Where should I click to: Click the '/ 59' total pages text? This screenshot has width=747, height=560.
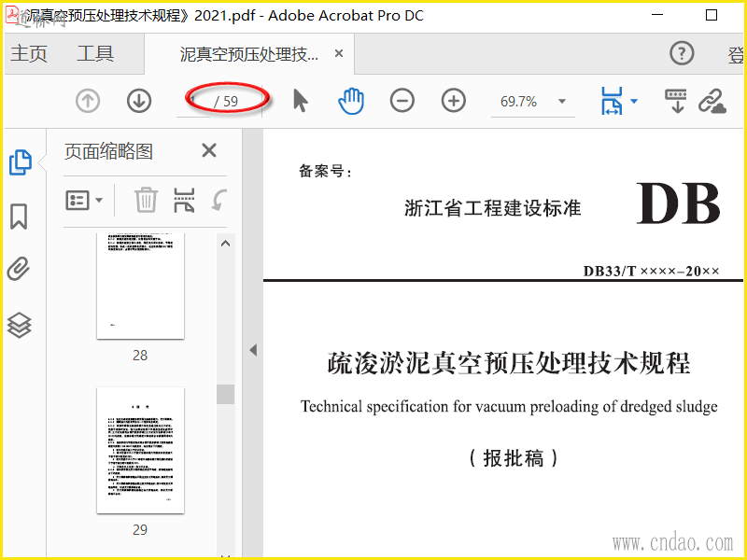click(x=226, y=102)
